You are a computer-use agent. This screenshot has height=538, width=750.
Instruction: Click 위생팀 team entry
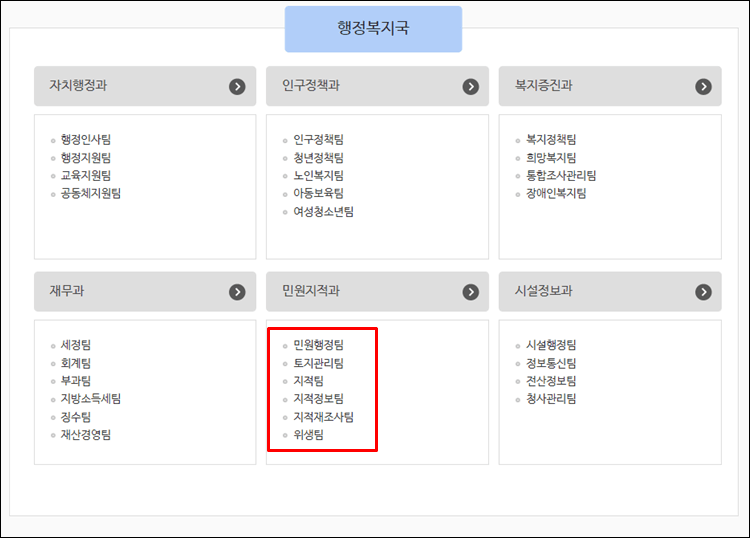(x=309, y=435)
